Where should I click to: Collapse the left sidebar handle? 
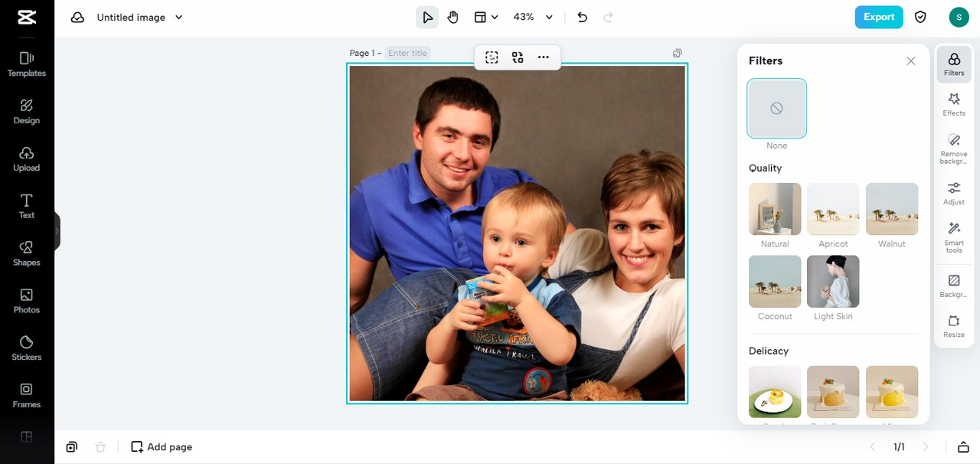pos(57,230)
